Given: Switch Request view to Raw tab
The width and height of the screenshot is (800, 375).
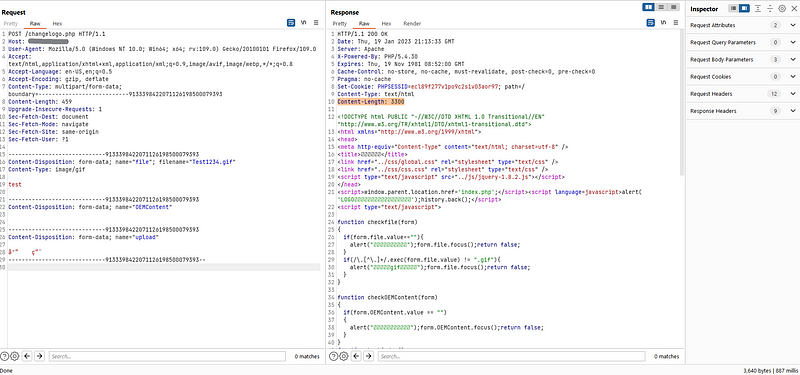Looking at the screenshot, I should click(x=35, y=23).
